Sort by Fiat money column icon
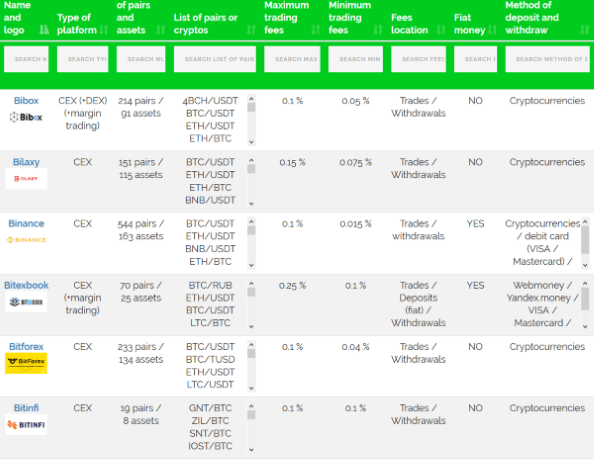This screenshot has width=594, height=459. 492,30
